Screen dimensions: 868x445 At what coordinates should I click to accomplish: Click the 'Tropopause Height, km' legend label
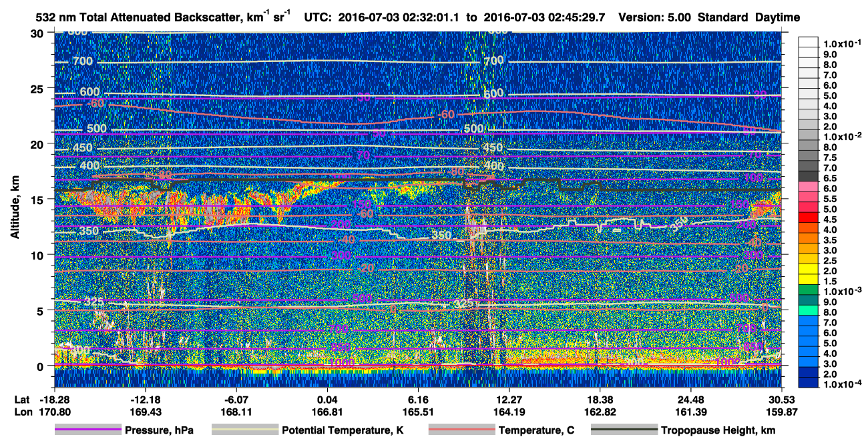coord(718,430)
